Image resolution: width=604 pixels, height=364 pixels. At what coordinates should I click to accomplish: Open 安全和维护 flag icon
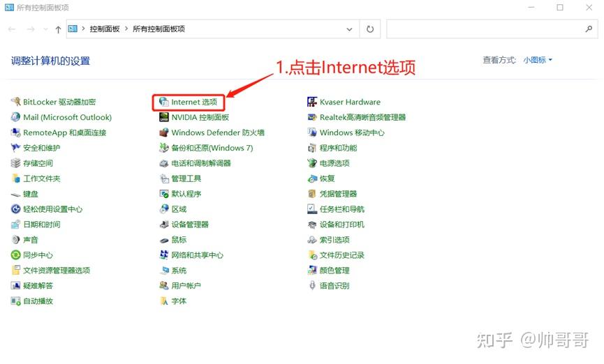[x=15, y=148]
